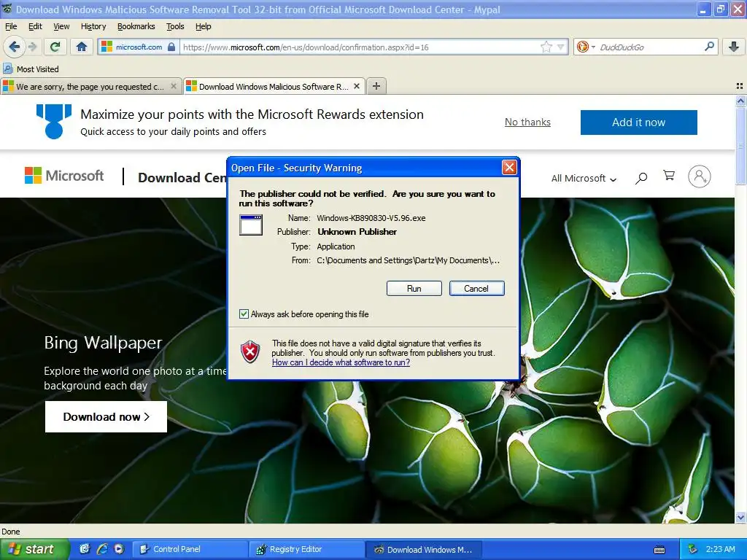Image resolution: width=747 pixels, height=560 pixels.
Task: Bookmark this page with the star icon
Action: pos(546,47)
